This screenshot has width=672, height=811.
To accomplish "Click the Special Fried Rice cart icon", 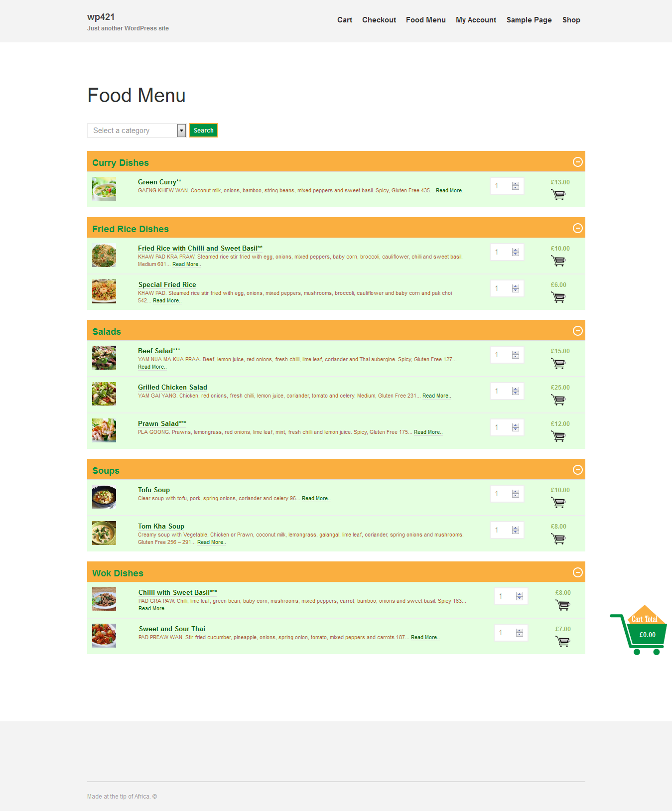I will coord(558,297).
